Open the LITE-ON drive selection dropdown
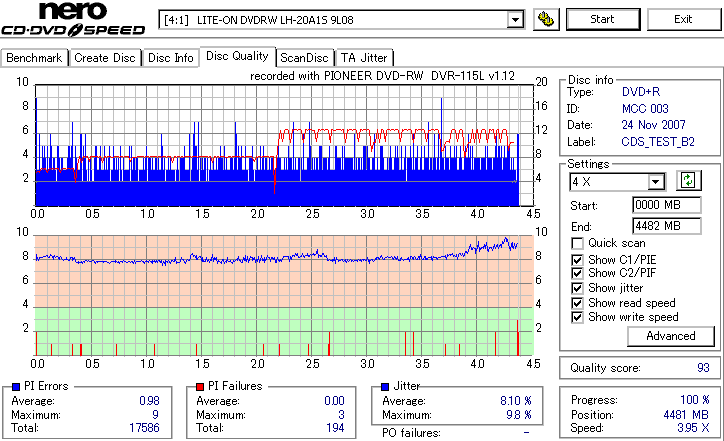Image resolution: width=724 pixels, height=441 pixels. pyautogui.click(x=515, y=20)
